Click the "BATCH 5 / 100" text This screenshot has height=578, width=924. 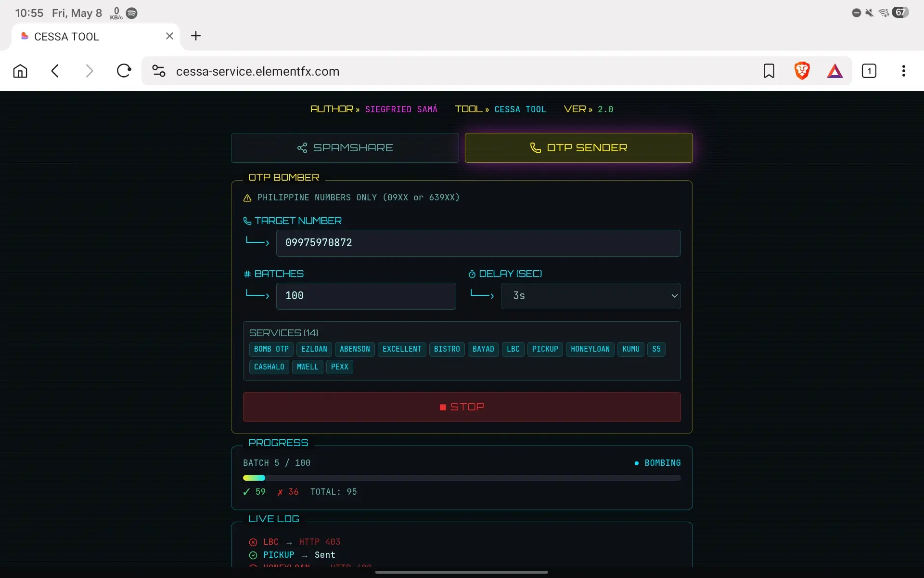(277, 463)
